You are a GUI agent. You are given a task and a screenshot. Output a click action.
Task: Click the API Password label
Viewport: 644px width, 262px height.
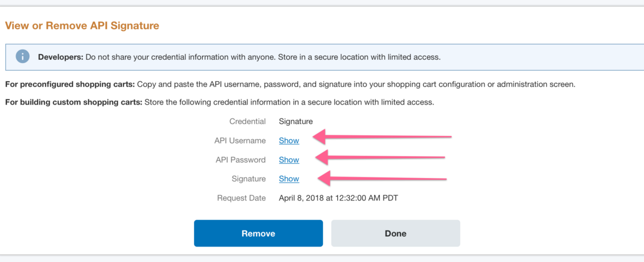click(x=241, y=160)
